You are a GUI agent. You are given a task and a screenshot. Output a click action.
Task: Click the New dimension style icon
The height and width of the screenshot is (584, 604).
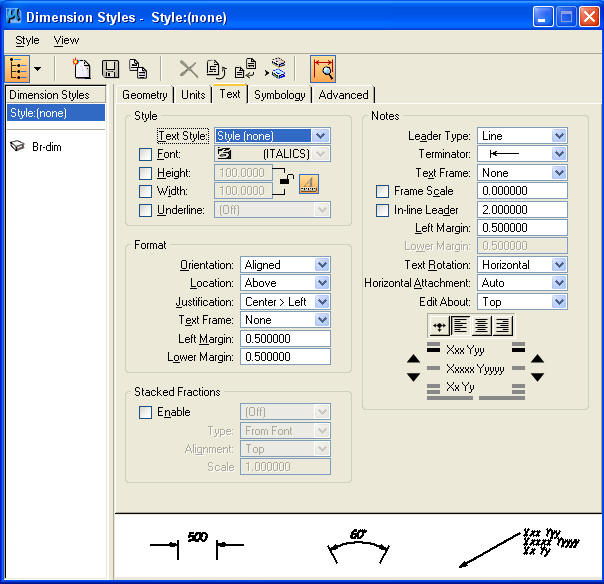(83, 69)
